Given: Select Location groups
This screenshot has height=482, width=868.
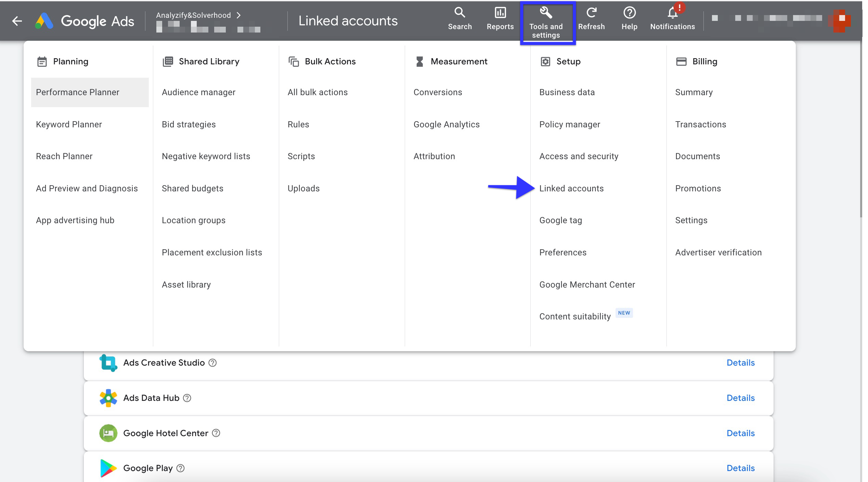Looking at the screenshot, I should 193,220.
